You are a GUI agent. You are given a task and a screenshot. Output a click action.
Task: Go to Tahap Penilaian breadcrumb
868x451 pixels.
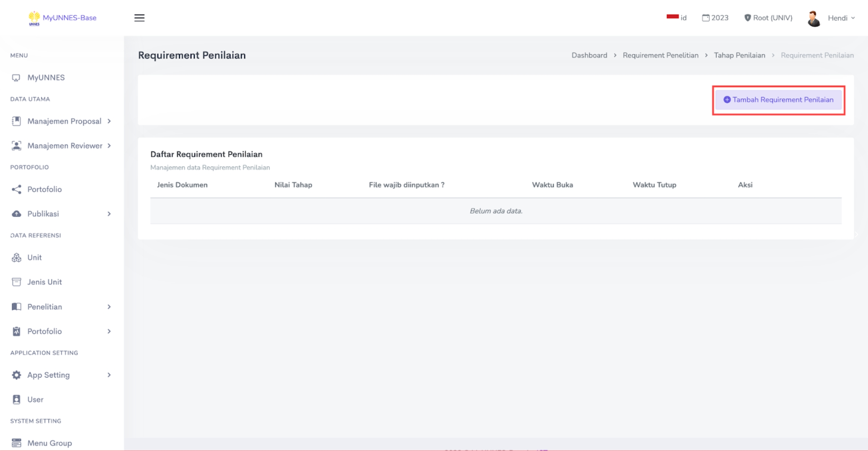[x=739, y=55]
